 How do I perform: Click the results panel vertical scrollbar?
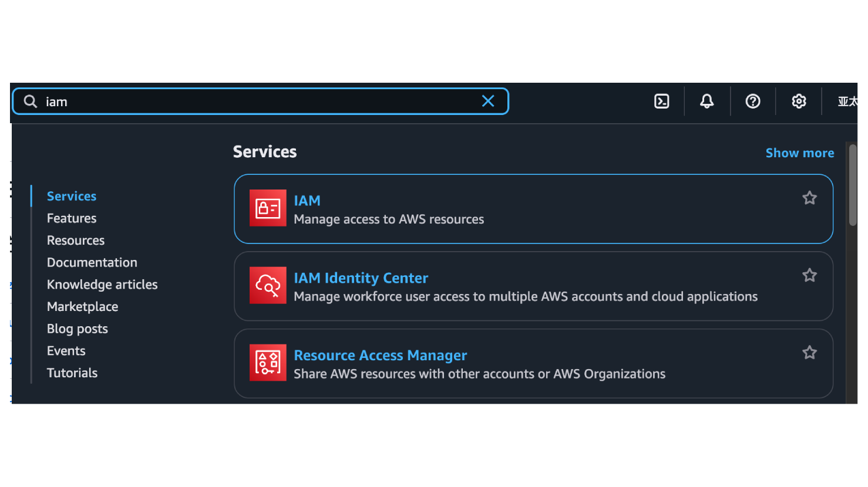[x=852, y=185]
